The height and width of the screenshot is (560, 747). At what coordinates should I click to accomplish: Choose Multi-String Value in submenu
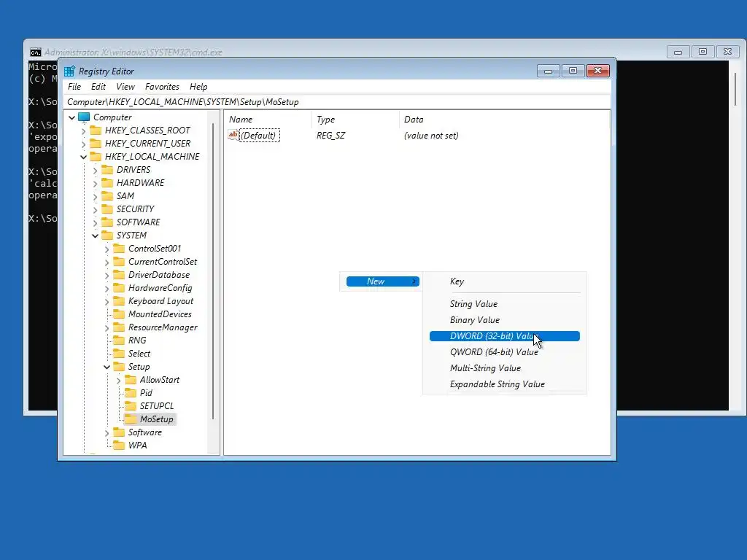[x=505, y=368]
